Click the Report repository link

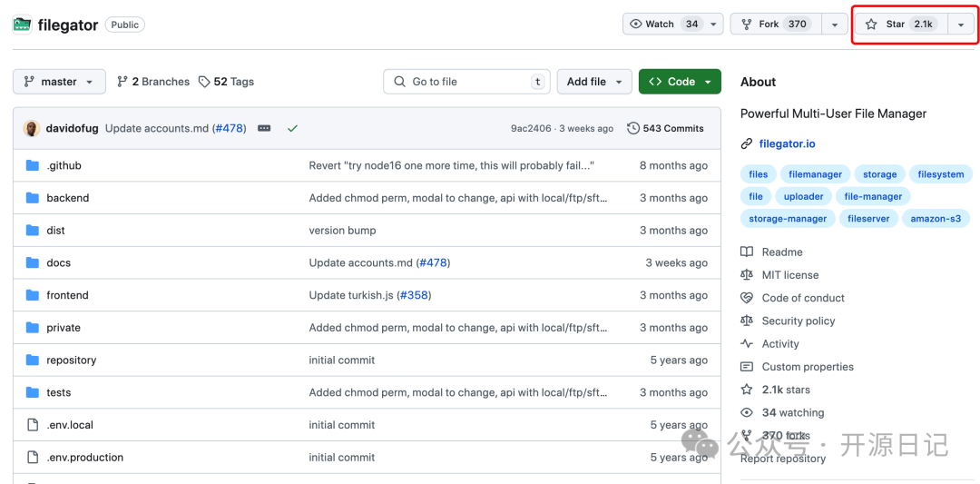tap(783, 459)
